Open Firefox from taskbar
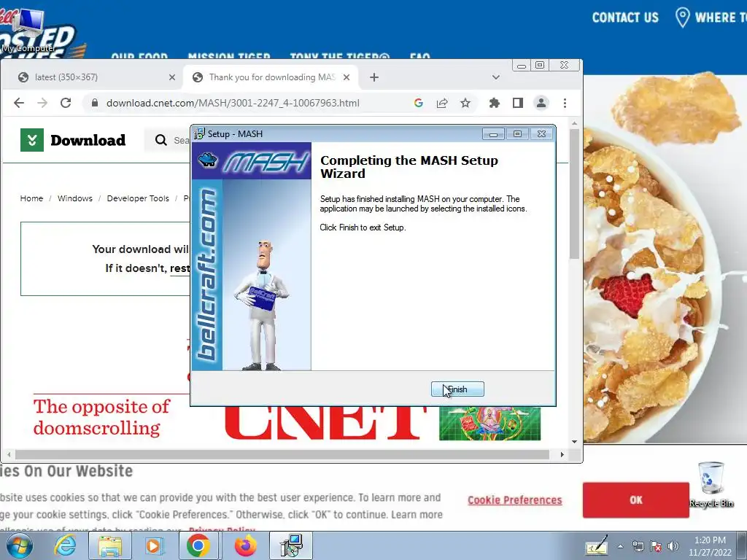This screenshot has width=747, height=560. pyautogui.click(x=245, y=545)
